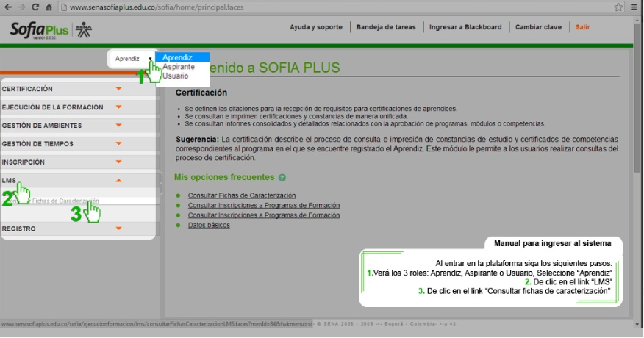Open Consultar Fichas de Caracterización frequent link
This screenshot has height=338, width=644.
tap(241, 195)
